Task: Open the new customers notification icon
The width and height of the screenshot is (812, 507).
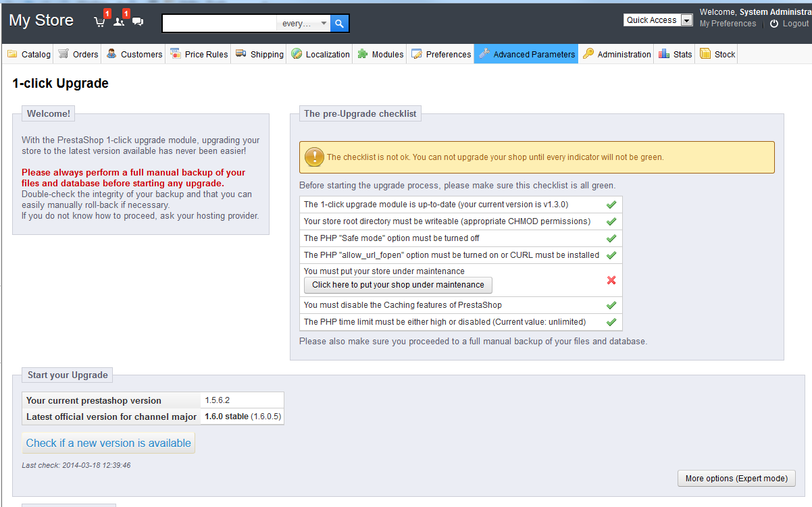Action: (119, 22)
